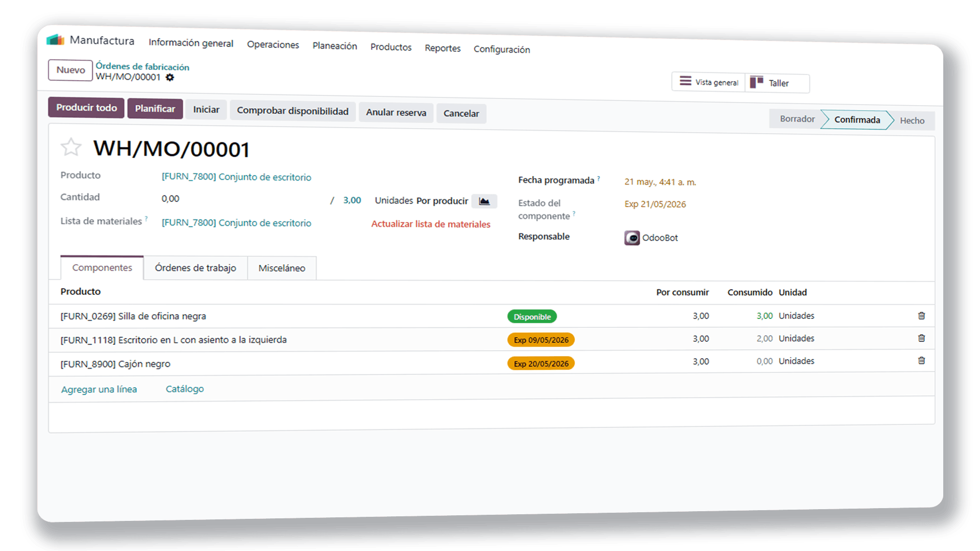
Task: Click the help mark beside Estado del componente
Action: (x=574, y=214)
